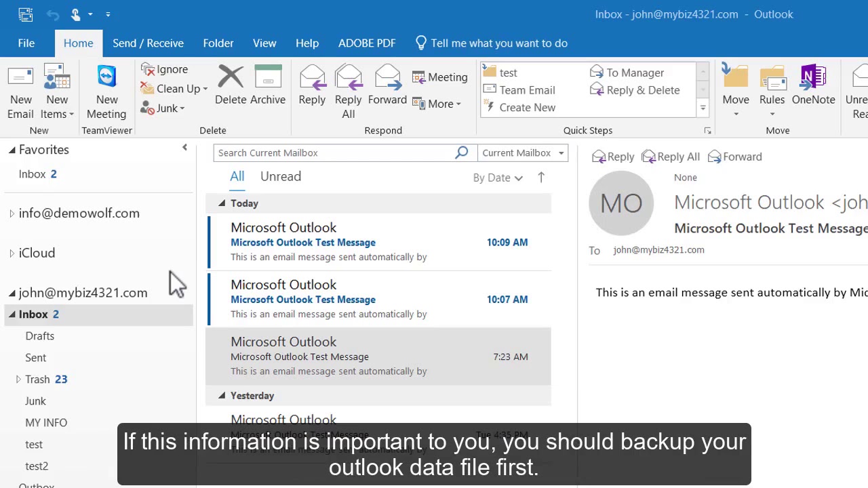Archive the selected message
The image size is (868, 488).
(x=268, y=85)
